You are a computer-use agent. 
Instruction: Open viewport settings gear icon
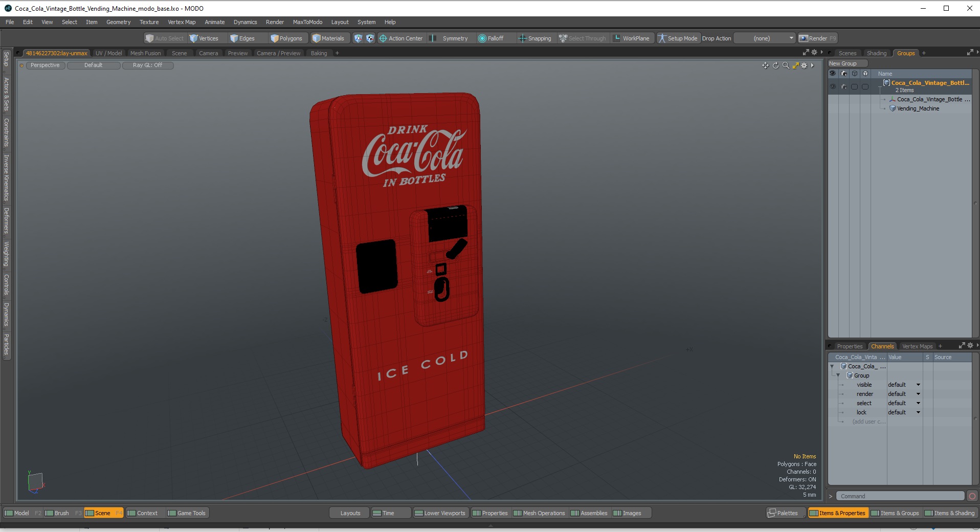click(x=804, y=65)
